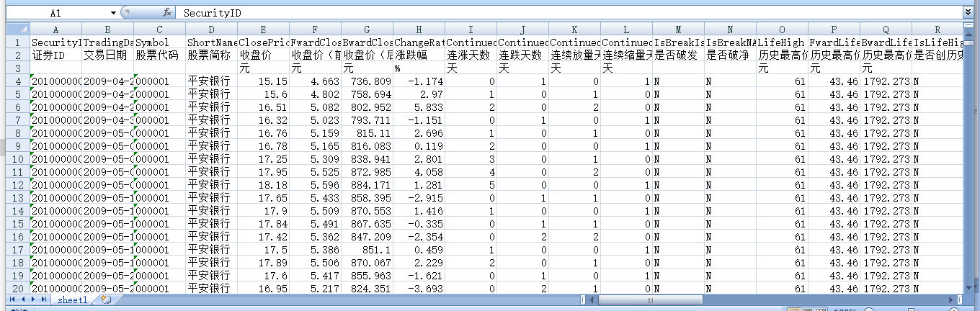This screenshot has height=311, width=980.
Task: Click the 股票简称 header cell
Action: tap(211, 55)
